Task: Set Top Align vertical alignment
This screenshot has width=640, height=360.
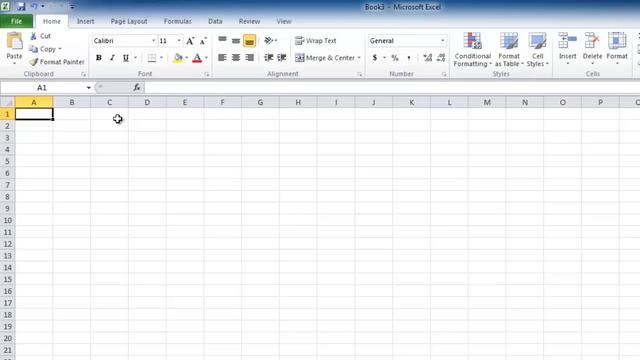Action: (222, 40)
